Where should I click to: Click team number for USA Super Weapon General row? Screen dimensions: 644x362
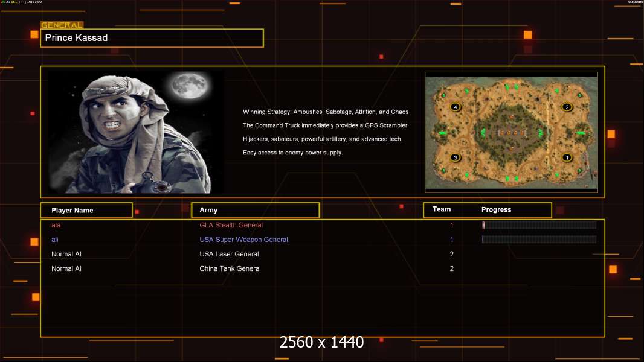[452, 240]
